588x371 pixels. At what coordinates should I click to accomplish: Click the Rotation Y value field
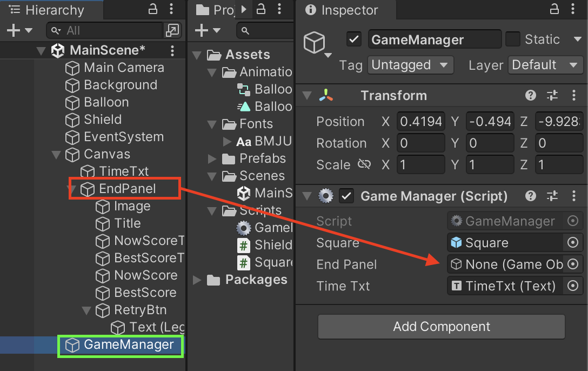pyautogui.click(x=490, y=143)
